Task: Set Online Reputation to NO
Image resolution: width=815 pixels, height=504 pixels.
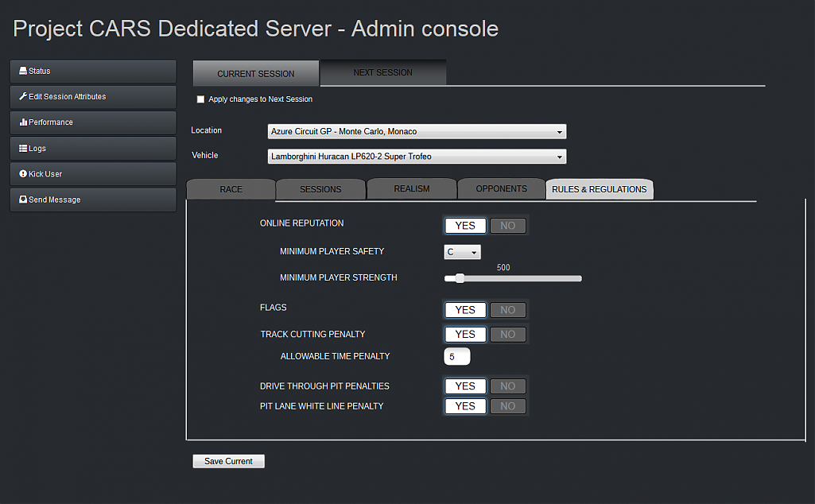Action: [x=508, y=226]
